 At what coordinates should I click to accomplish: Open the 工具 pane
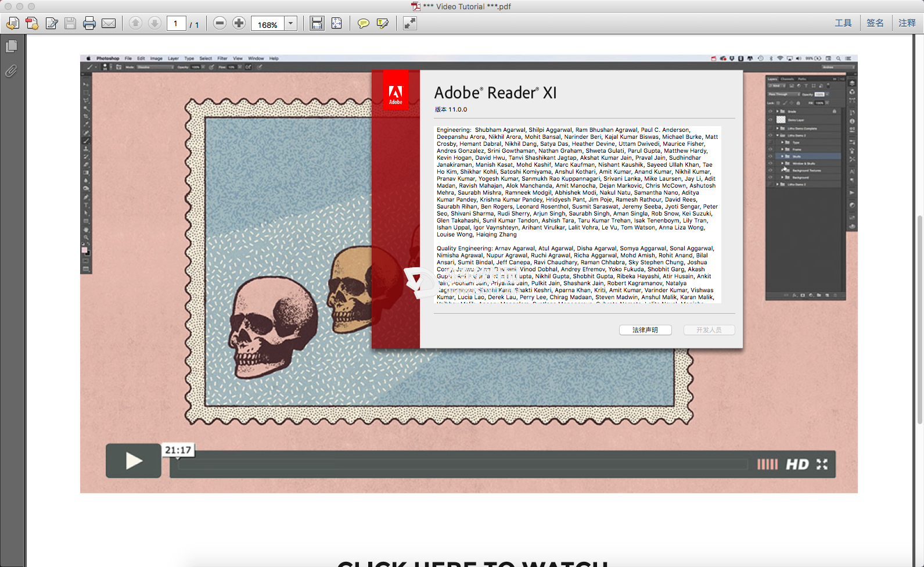tap(843, 23)
